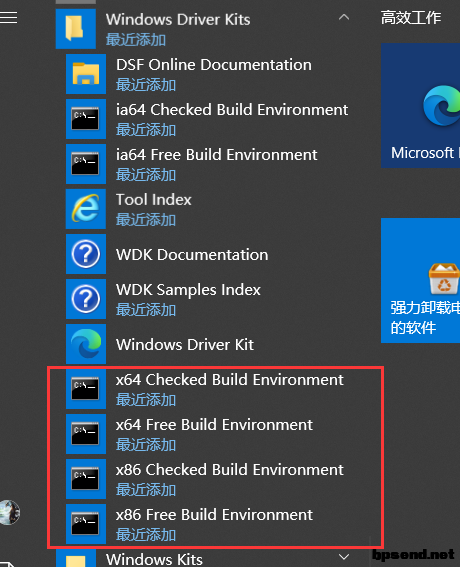This screenshot has width=460, height=567.
Task: Open the hamburger menu at top left
Action: pos(8,17)
